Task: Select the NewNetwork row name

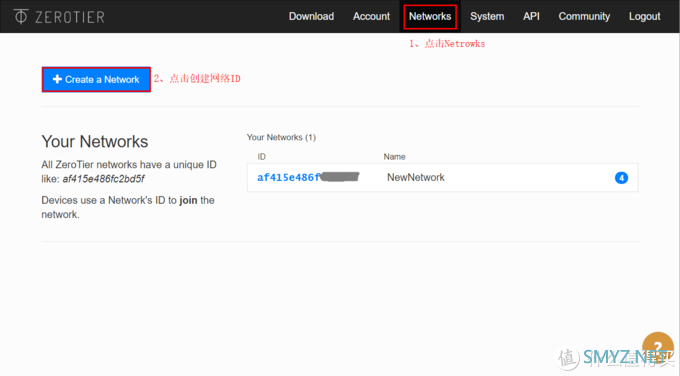Action: [416, 177]
